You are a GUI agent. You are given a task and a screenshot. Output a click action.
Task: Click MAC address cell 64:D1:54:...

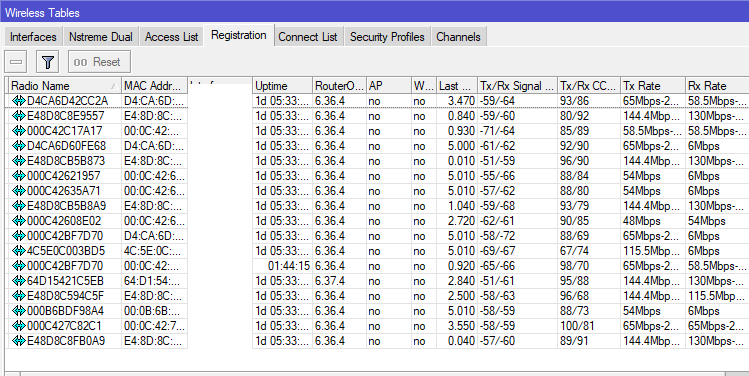pos(152,281)
